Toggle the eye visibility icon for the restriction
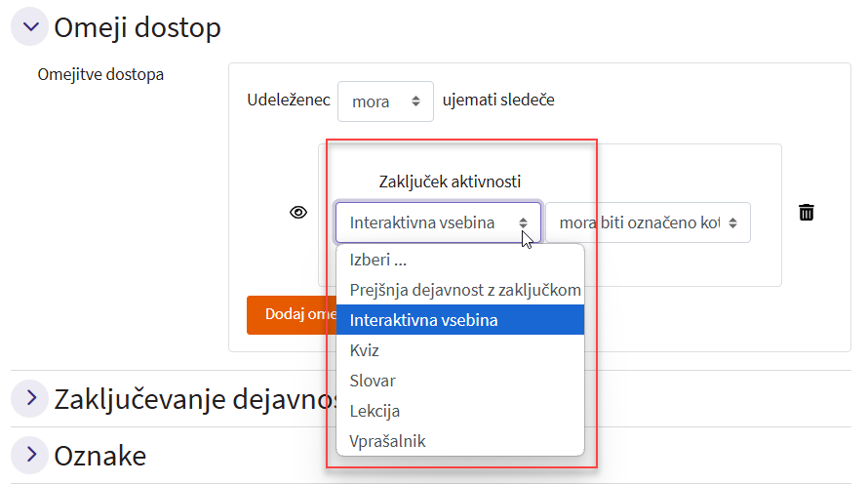The height and width of the screenshot is (484, 868). (298, 212)
